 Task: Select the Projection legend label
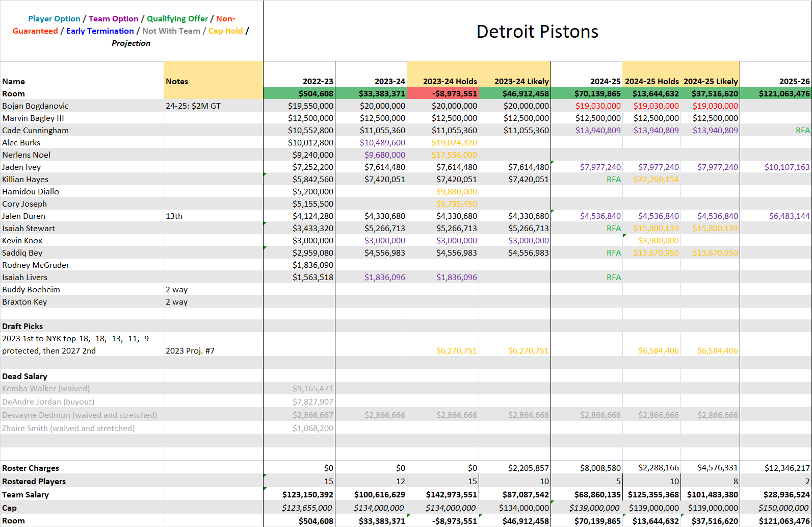131,43
